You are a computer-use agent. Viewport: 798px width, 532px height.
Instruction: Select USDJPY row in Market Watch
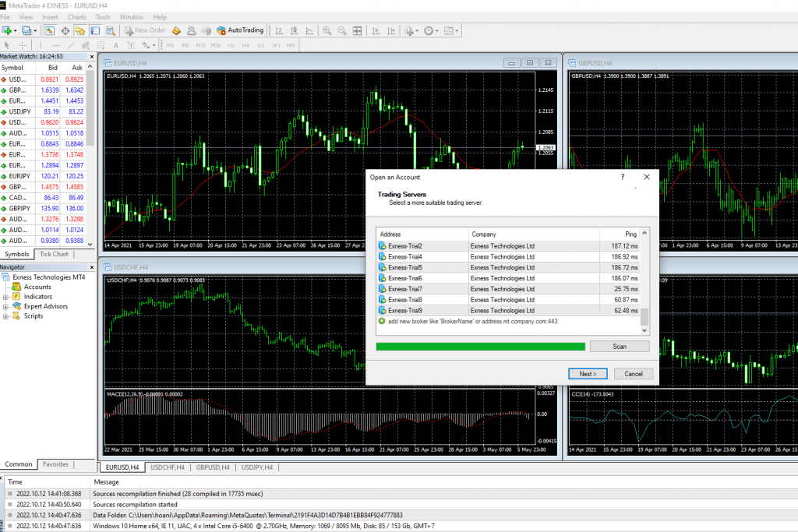[x=42, y=111]
